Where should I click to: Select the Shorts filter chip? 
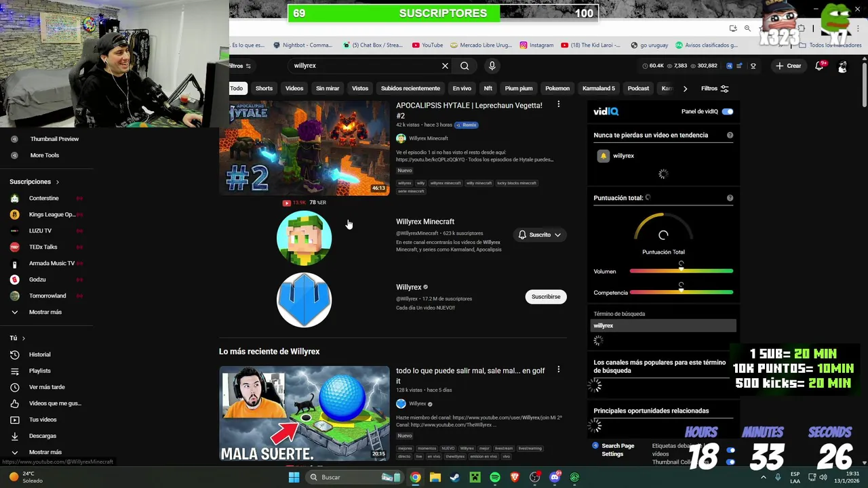point(264,88)
